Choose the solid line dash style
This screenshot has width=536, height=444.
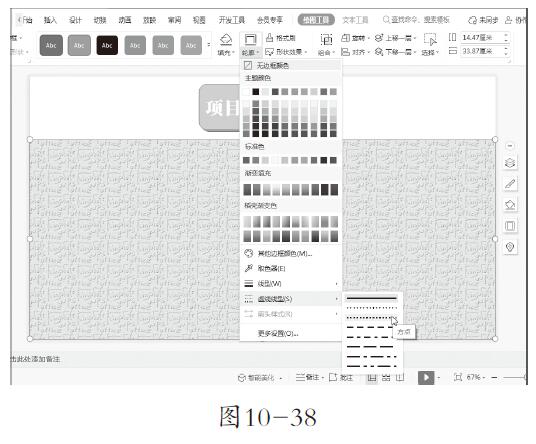pyautogui.click(x=372, y=298)
